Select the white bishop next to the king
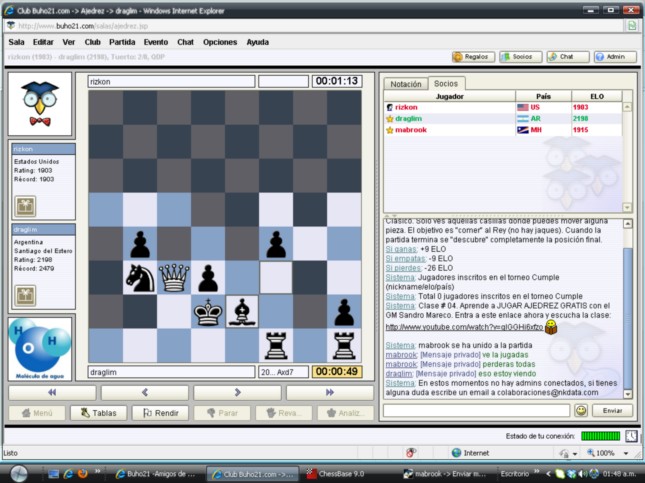Viewport: 645px width, 483px height. [x=241, y=311]
